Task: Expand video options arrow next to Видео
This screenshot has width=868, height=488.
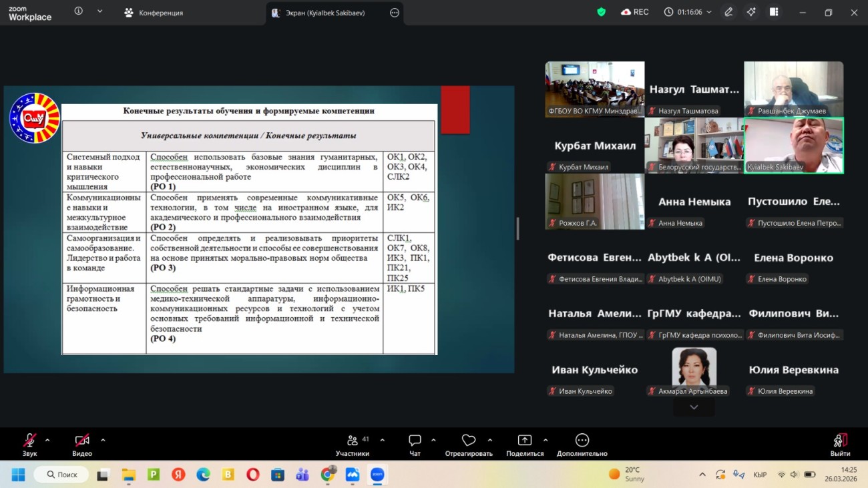Action: pos(103,440)
